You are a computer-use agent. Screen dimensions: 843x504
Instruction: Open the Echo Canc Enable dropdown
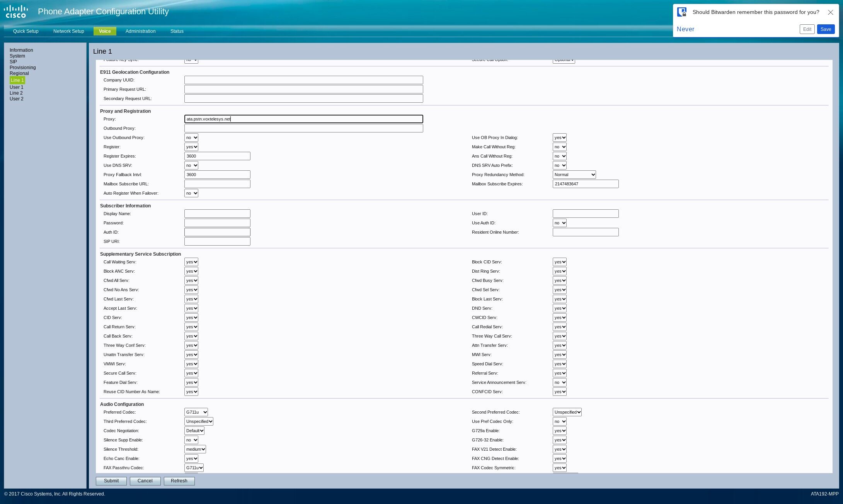click(x=191, y=458)
